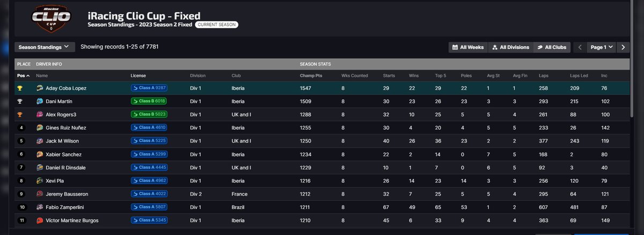Open the Season Standings dropdown
This screenshot has width=644, height=235.
point(44,47)
